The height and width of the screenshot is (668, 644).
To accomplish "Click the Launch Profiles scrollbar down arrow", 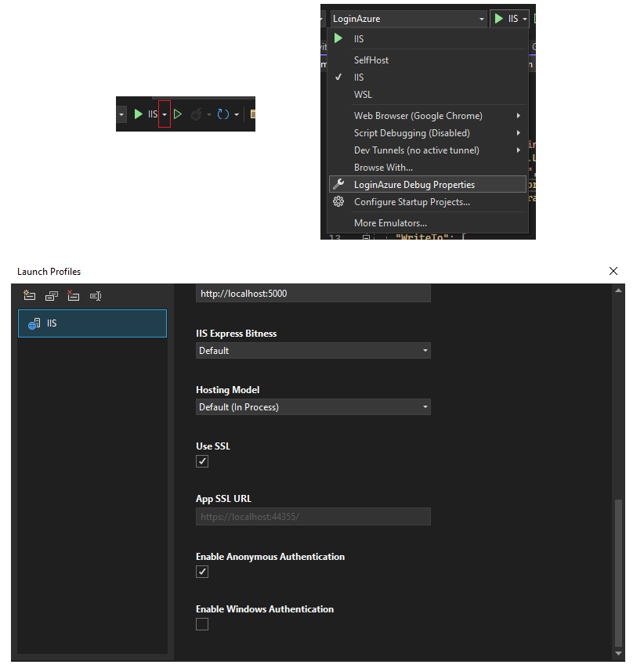I will pos(618,654).
